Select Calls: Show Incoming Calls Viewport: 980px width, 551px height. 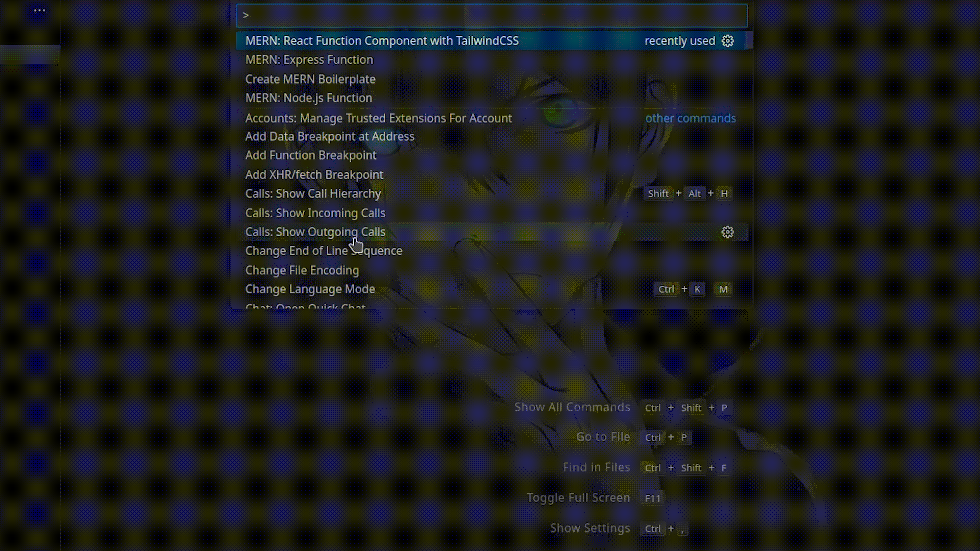pyautogui.click(x=315, y=213)
